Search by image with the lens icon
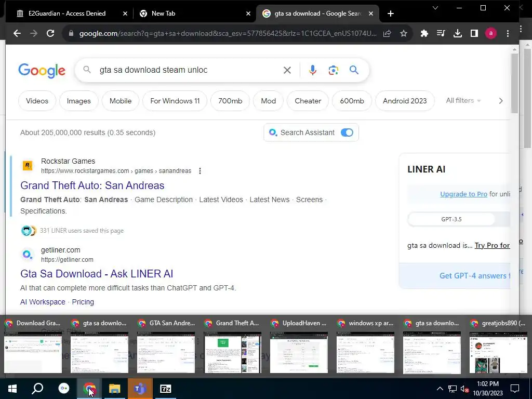 click(x=333, y=70)
